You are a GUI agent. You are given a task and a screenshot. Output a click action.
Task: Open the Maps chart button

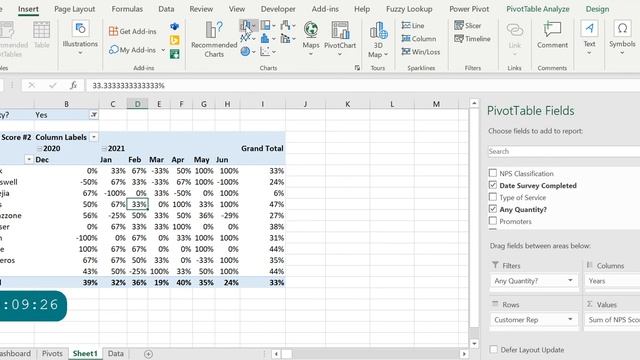click(x=311, y=39)
